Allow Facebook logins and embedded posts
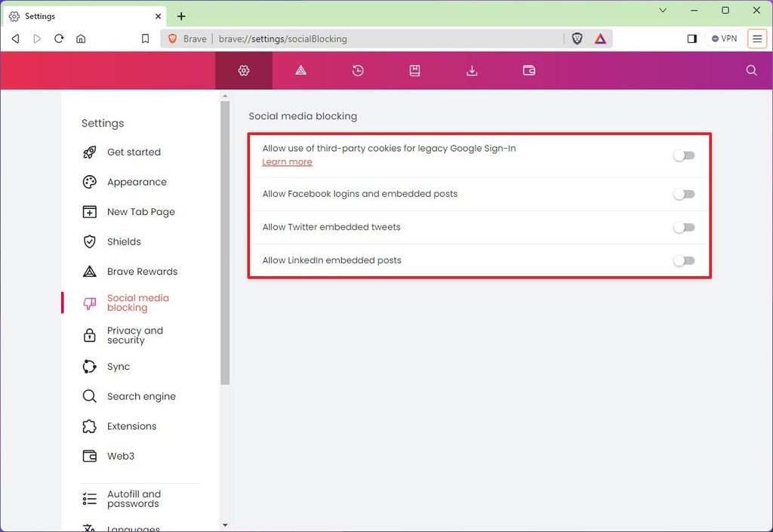 pyautogui.click(x=684, y=193)
